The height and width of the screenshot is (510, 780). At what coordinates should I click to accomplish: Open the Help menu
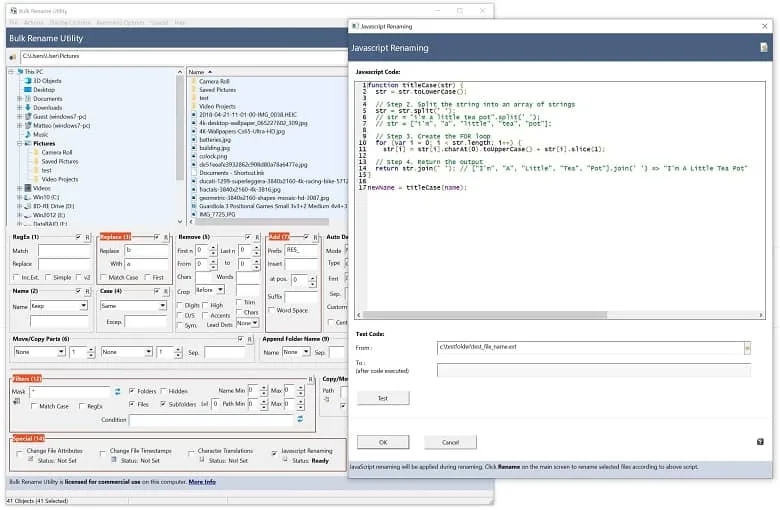[x=180, y=22]
